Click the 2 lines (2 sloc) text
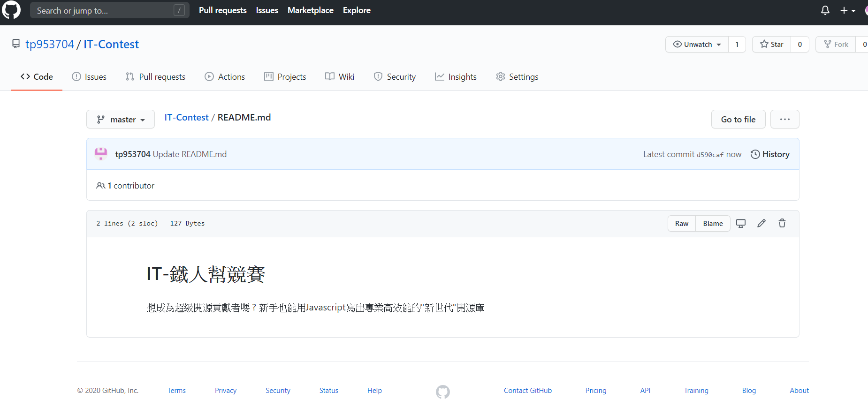Viewport: 868px width, 415px height. [127, 223]
